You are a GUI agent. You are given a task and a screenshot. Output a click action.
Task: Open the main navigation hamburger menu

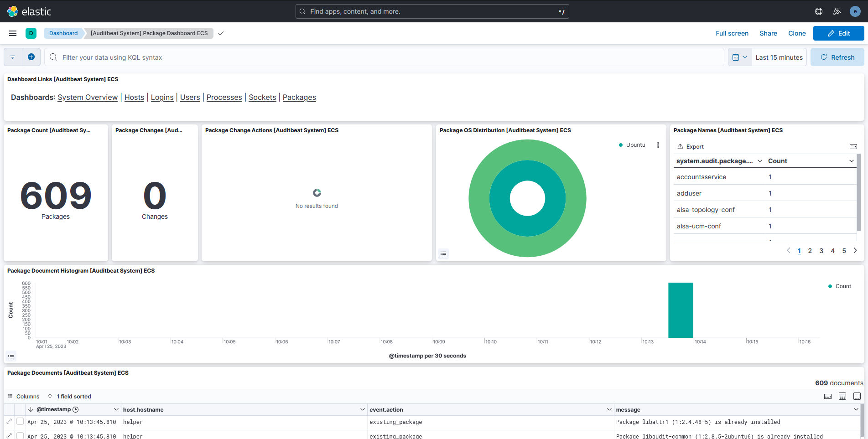[13, 33]
